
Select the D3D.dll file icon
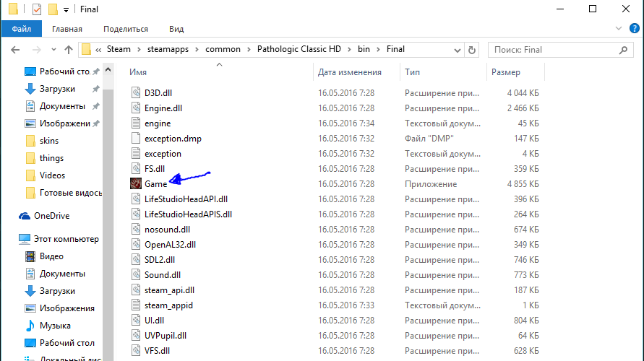coord(136,92)
